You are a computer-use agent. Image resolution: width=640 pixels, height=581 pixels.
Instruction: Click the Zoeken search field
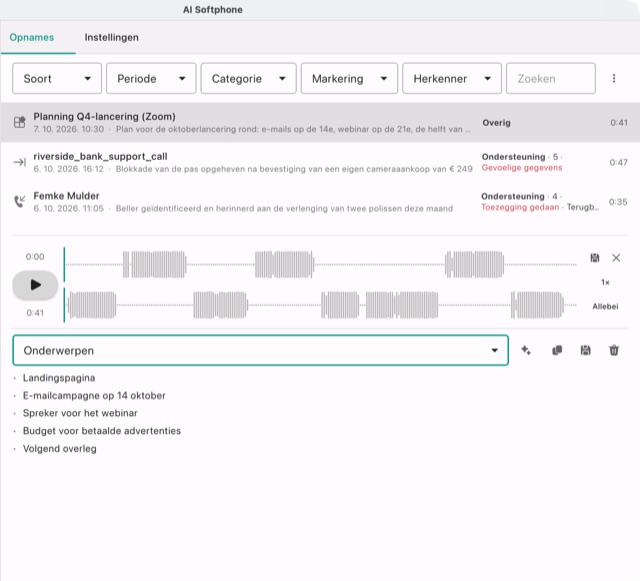tap(551, 78)
